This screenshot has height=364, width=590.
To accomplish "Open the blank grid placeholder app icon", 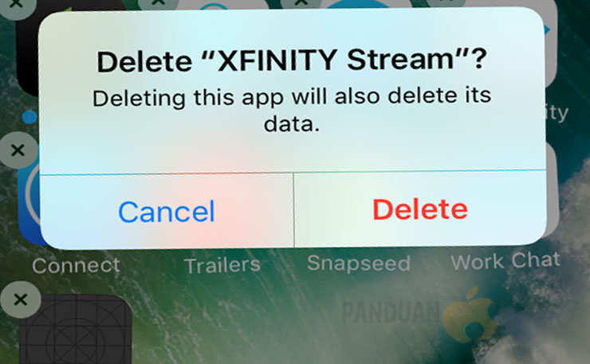I will [76, 330].
